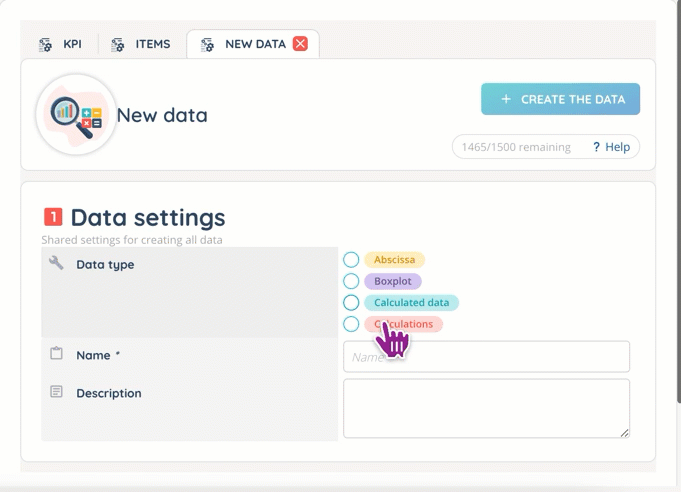Select the Boxplot radio button
The image size is (681, 492).
coord(351,281)
